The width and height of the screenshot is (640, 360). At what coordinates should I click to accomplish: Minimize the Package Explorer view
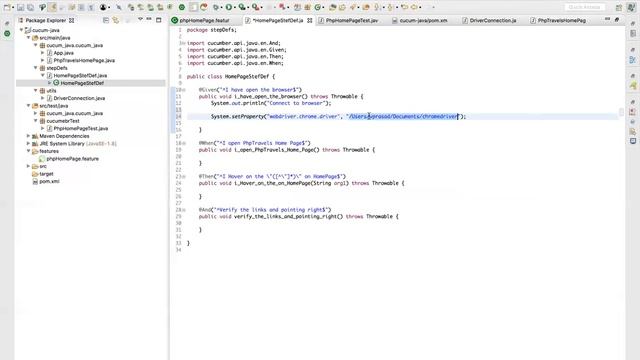[x=149, y=20]
